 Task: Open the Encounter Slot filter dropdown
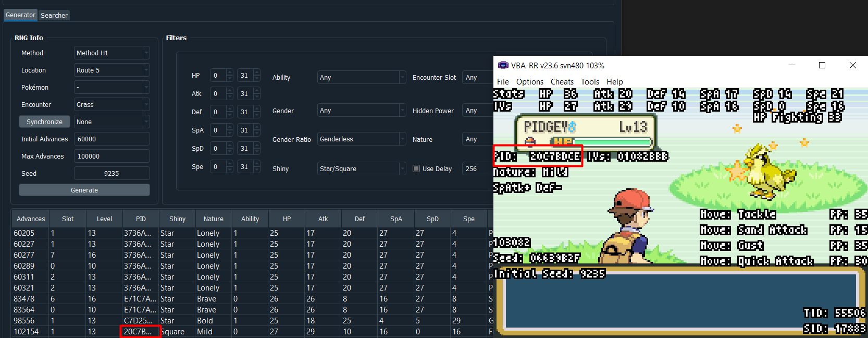(x=478, y=77)
